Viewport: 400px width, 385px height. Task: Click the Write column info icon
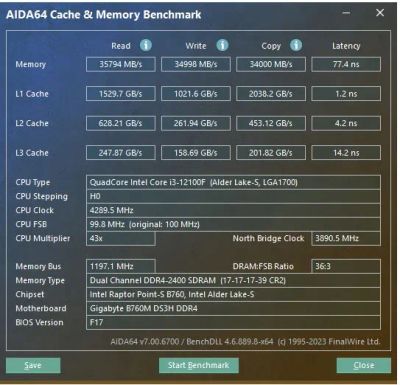pyautogui.click(x=222, y=45)
